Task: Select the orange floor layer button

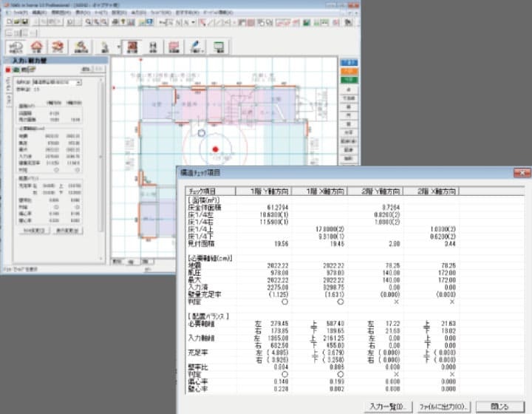Action: (x=349, y=71)
